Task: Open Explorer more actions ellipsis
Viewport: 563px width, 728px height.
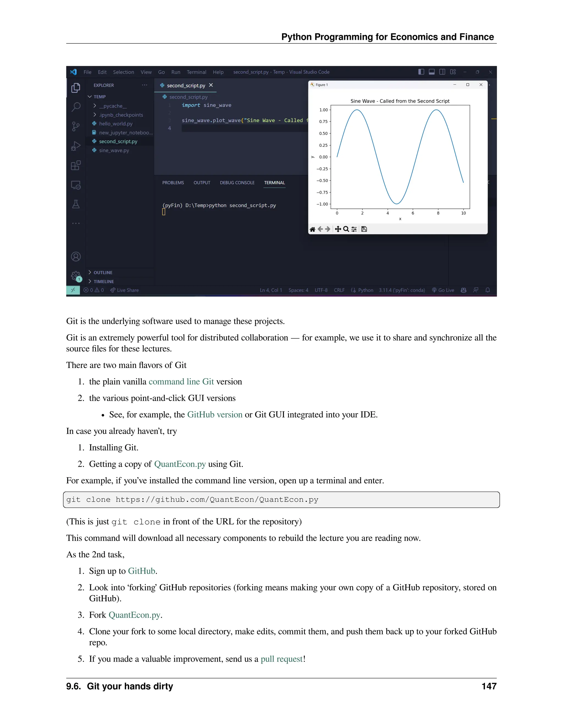Action: (144, 85)
